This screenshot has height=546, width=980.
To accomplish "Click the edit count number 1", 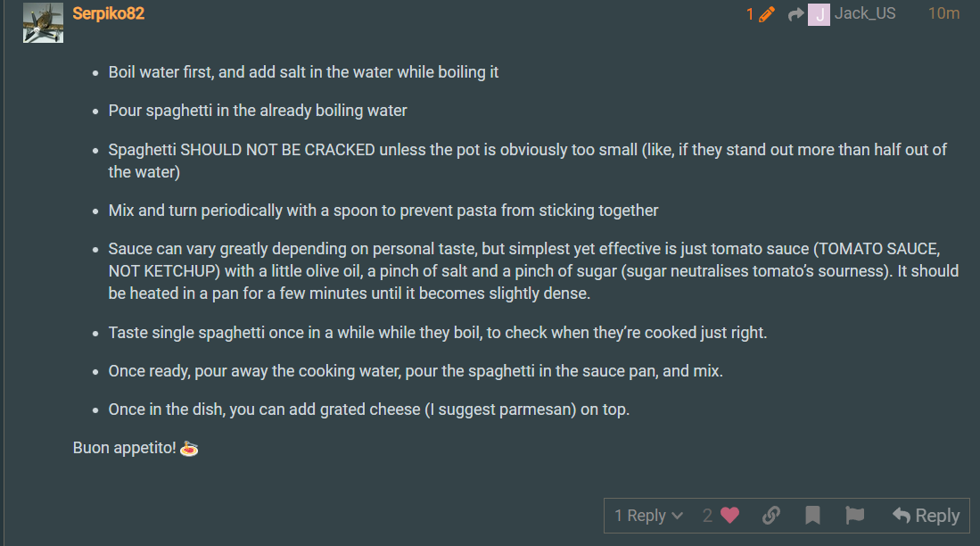I will point(750,13).
